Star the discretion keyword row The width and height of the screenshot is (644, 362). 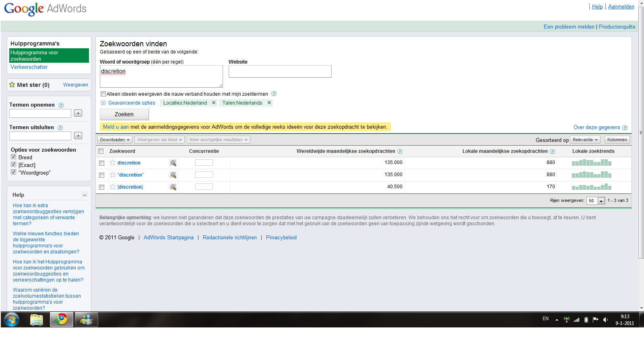113,163
